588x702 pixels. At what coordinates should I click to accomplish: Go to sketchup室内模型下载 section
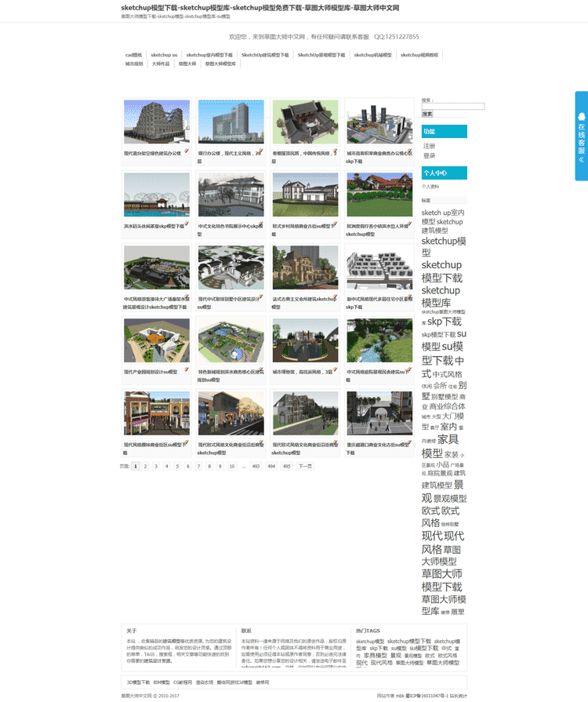[x=209, y=55]
